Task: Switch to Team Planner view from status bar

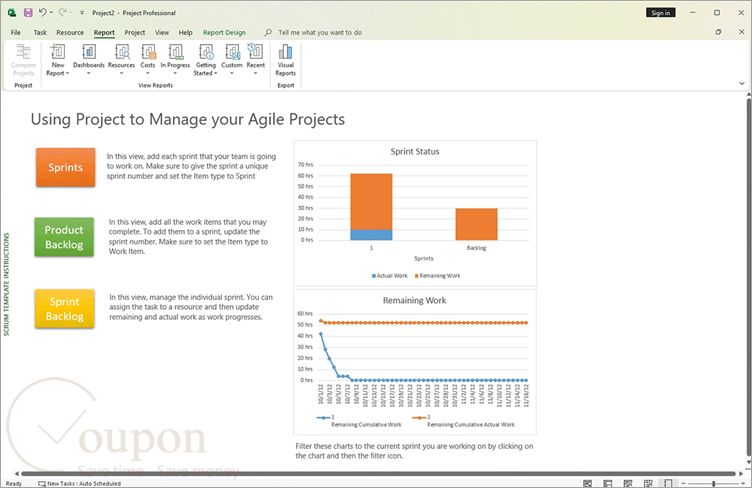Action: 628,484
